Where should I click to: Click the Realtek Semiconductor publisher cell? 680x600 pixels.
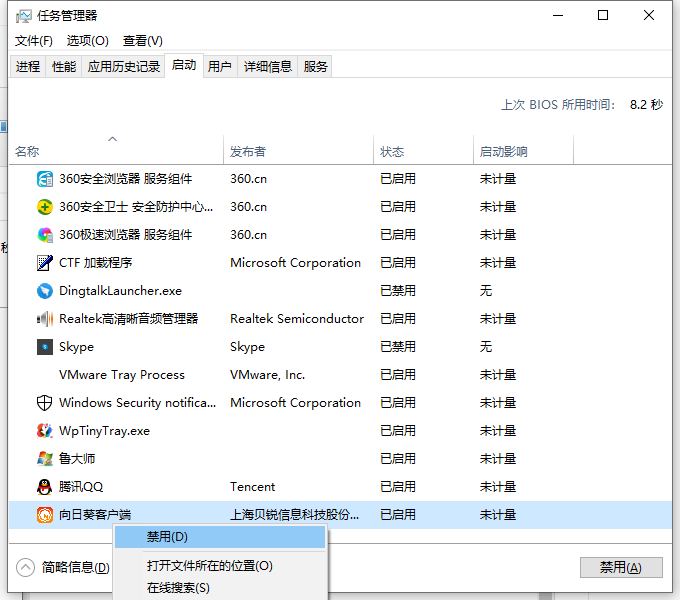[x=297, y=319]
